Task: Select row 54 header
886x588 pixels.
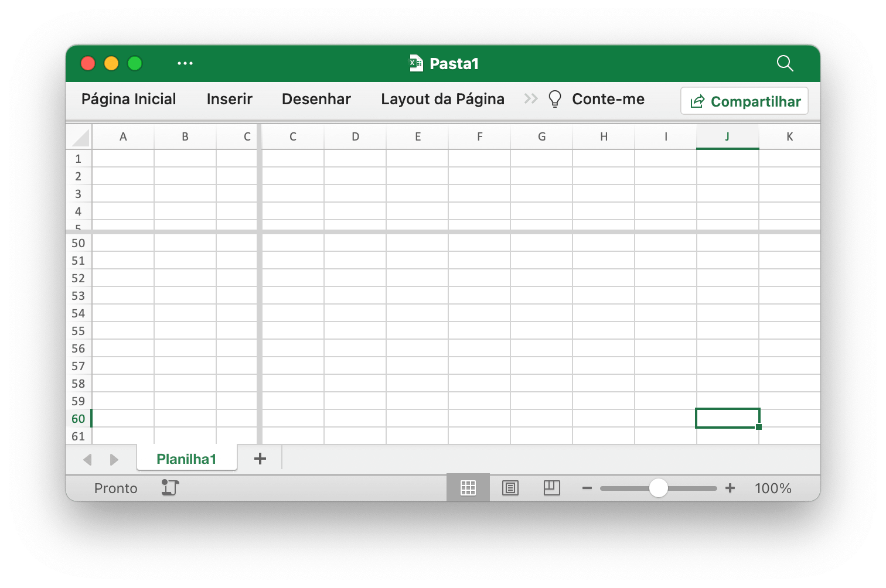Action: [x=79, y=313]
